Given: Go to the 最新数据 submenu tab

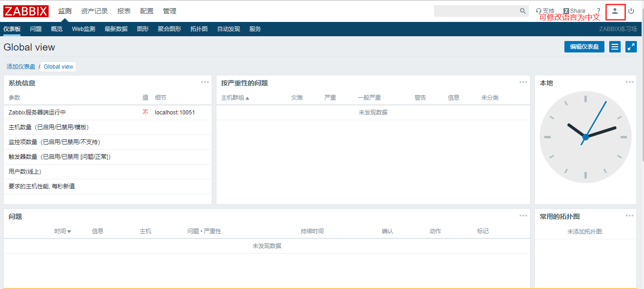Looking at the screenshot, I should coord(116,29).
